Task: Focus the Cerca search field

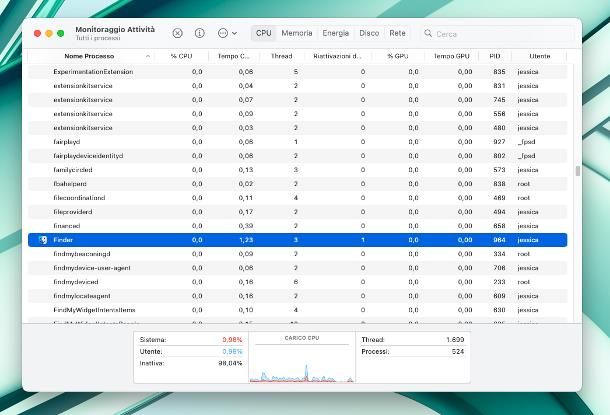Action: coord(497,34)
